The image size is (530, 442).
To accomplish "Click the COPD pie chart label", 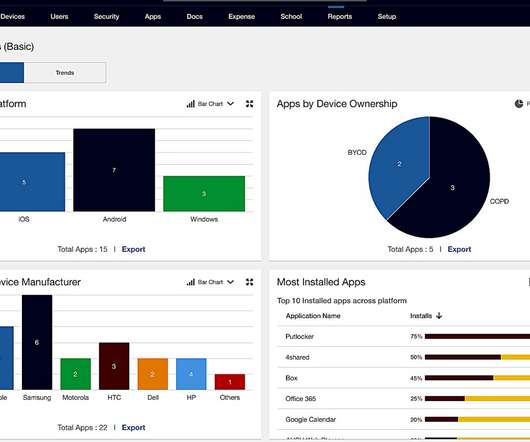I will [x=499, y=201].
